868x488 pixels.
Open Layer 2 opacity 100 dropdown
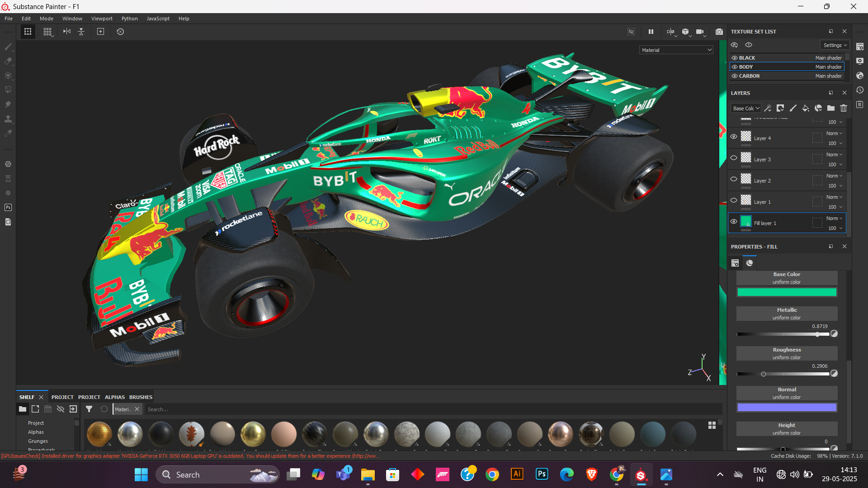(x=835, y=186)
